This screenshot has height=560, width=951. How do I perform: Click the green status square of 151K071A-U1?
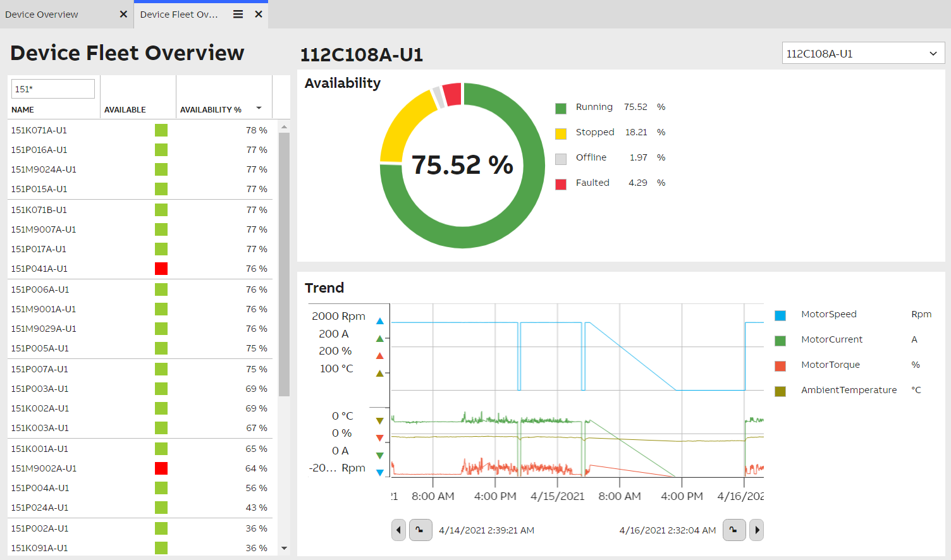coord(161,130)
